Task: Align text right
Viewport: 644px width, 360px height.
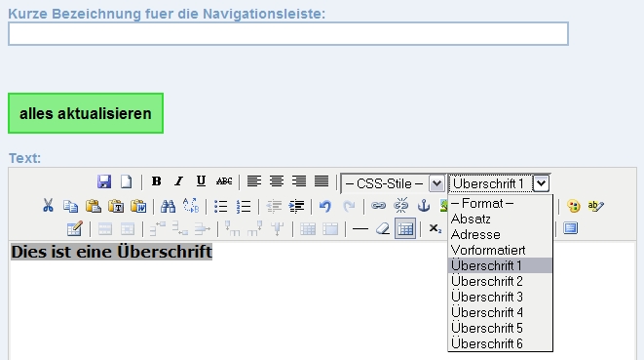Action: pos(299,181)
